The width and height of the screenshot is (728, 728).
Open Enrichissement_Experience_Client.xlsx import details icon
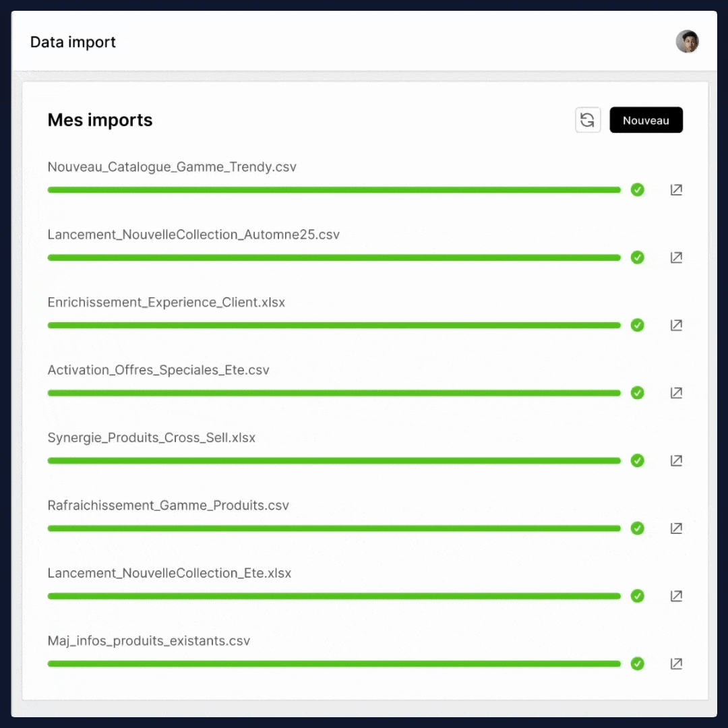click(x=676, y=326)
